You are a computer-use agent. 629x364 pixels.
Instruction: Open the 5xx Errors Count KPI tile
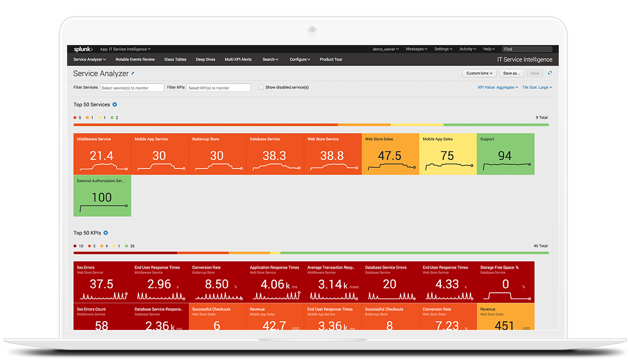point(102,317)
